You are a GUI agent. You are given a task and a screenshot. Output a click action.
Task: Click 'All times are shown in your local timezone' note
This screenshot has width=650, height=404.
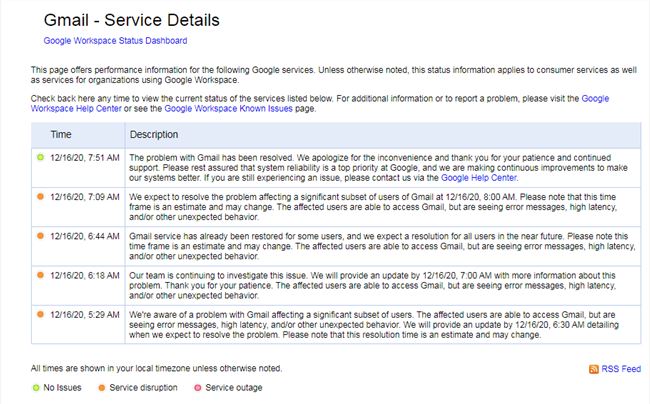156,368
